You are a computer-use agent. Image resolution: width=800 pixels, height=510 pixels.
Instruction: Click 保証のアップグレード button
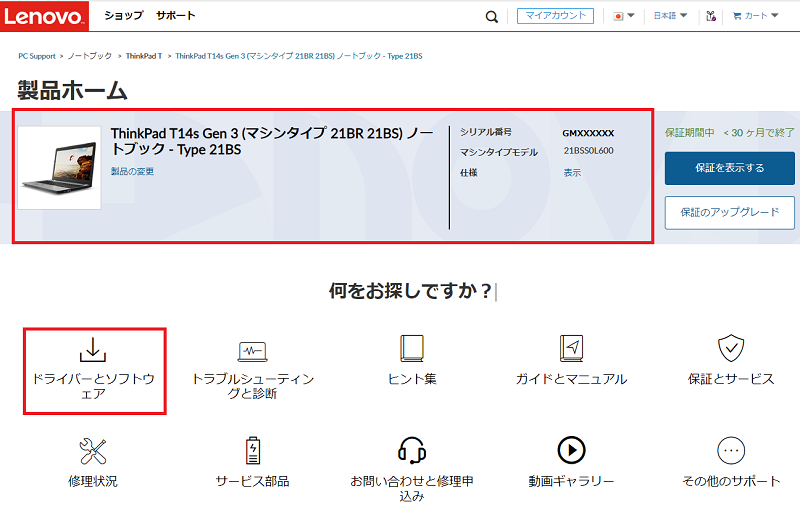(730, 213)
